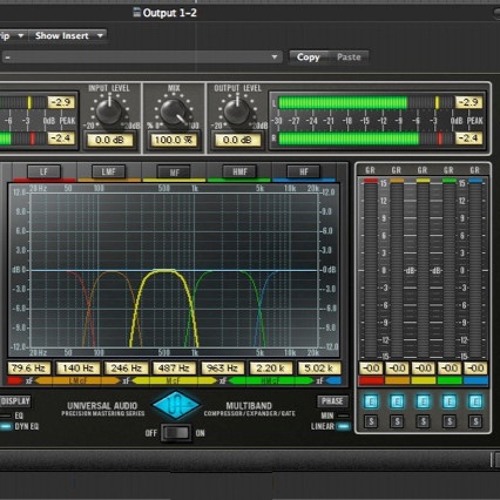Toggle the band enable button under the green GR column

click(450, 402)
